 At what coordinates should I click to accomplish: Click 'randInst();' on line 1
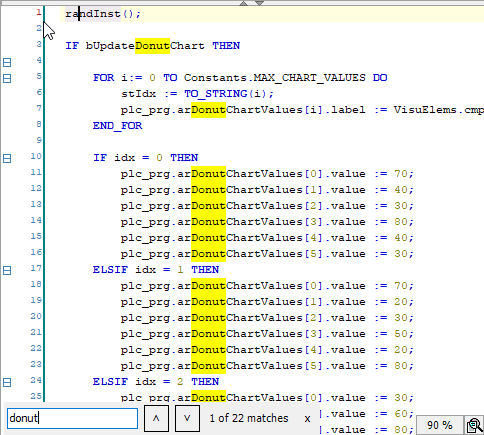[x=103, y=14]
